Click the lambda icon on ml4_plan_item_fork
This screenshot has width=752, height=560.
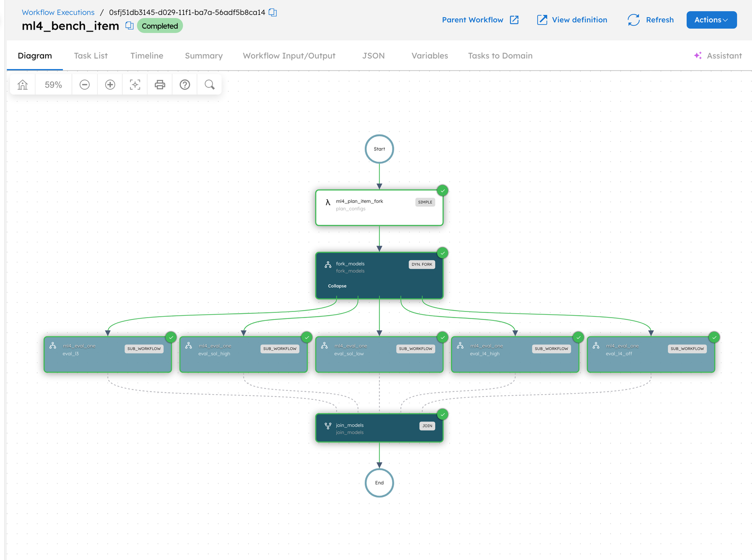click(328, 202)
